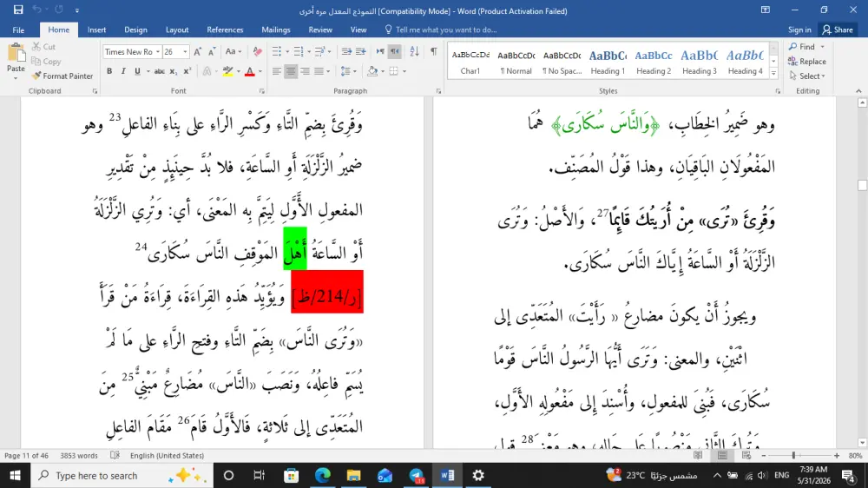
Task: Toggle Bold formatting
Action: click(x=109, y=71)
